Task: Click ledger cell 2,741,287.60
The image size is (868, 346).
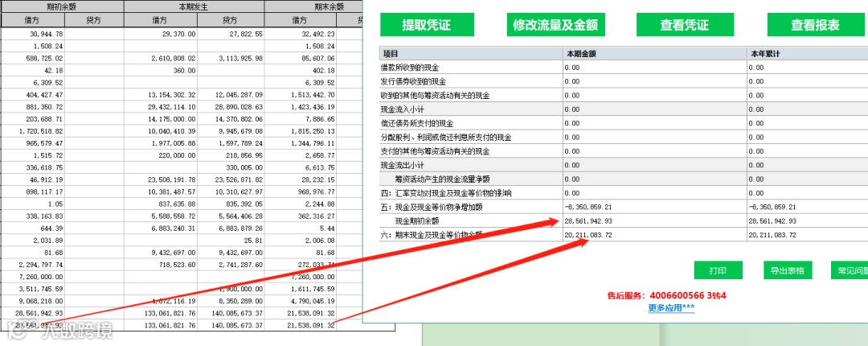Action: click(x=240, y=265)
